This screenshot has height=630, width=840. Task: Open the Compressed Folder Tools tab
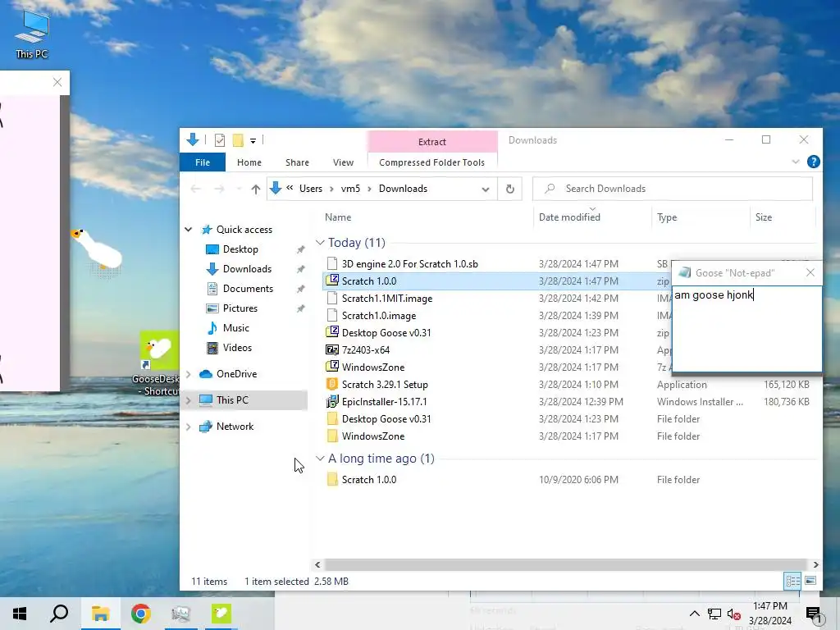[431, 162]
